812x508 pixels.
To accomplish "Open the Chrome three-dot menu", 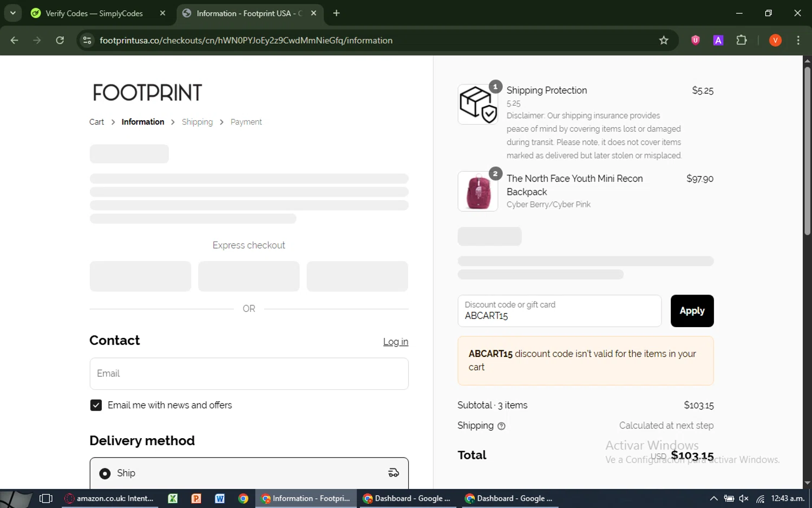I will point(798,40).
